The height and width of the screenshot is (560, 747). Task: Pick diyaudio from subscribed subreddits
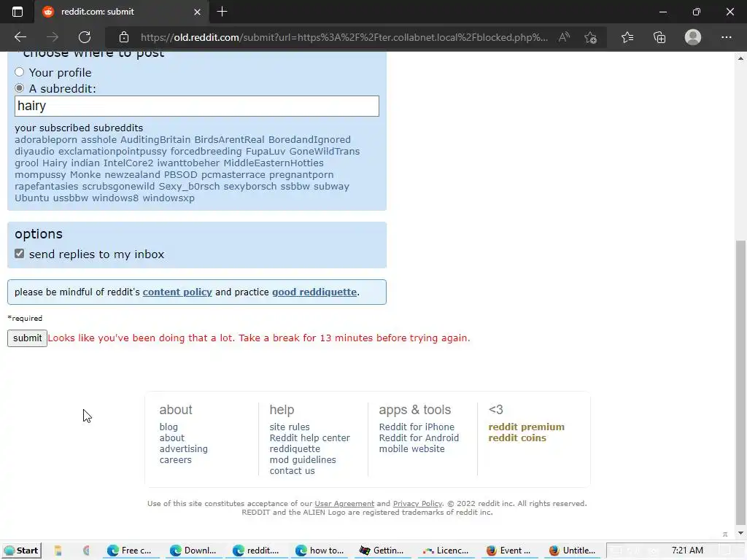[x=34, y=152]
